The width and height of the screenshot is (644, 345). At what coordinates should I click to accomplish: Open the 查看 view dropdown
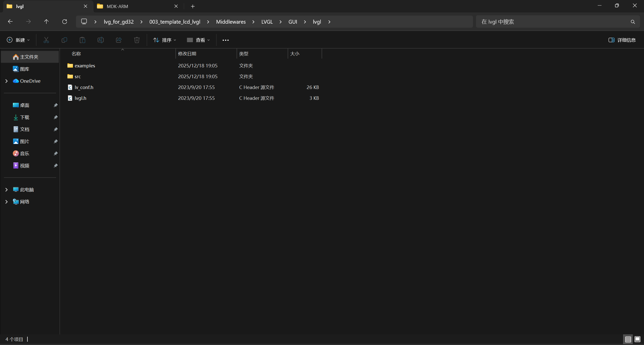(x=198, y=40)
